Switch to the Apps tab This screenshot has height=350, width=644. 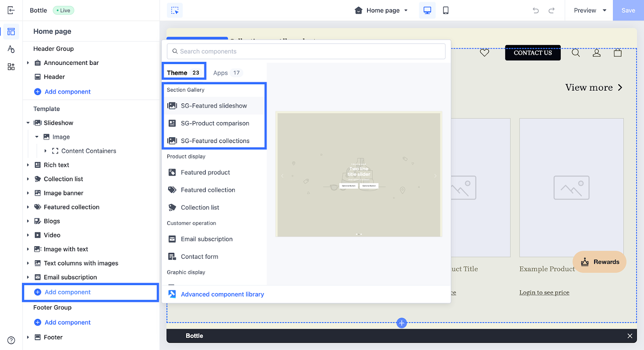pyautogui.click(x=227, y=73)
